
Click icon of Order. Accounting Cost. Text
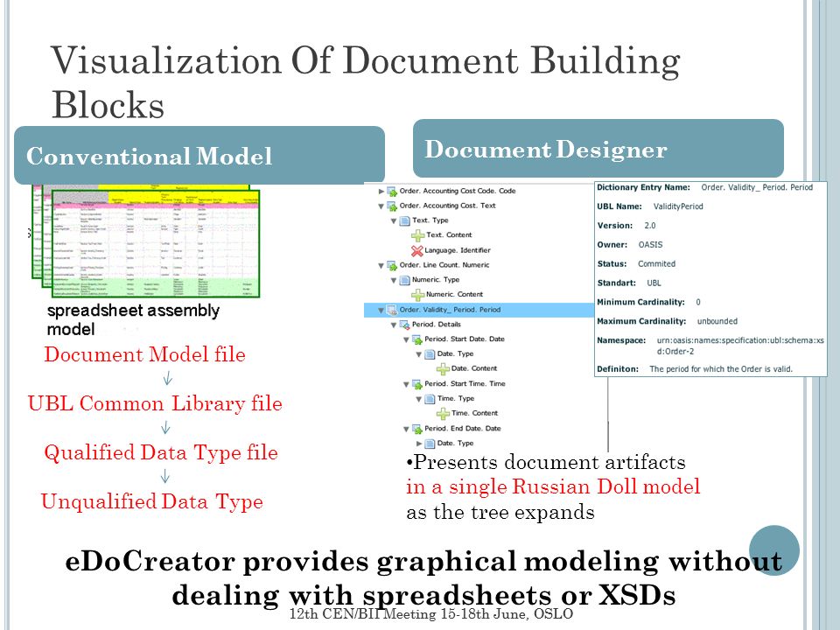pyautogui.click(x=392, y=206)
